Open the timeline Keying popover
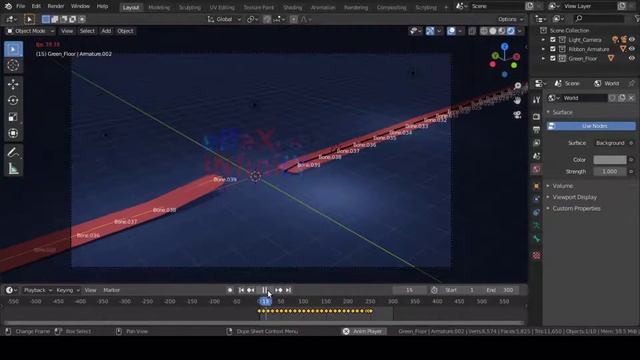640x360 pixels. pyautogui.click(x=68, y=290)
